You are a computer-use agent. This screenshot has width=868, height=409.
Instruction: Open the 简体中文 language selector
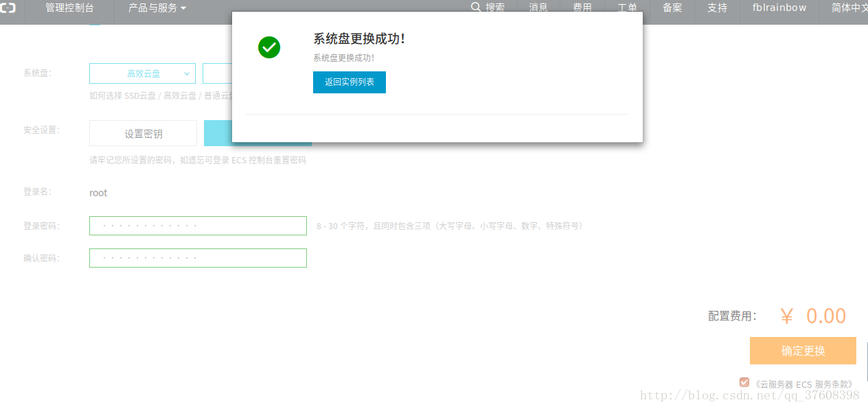pyautogui.click(x=849, y=8)
